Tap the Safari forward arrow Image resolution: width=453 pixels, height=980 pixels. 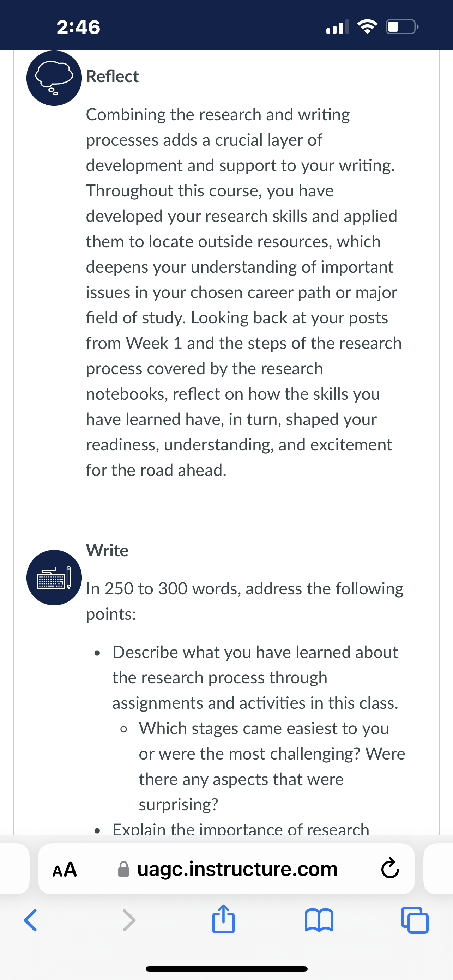[x=128, y=920]
